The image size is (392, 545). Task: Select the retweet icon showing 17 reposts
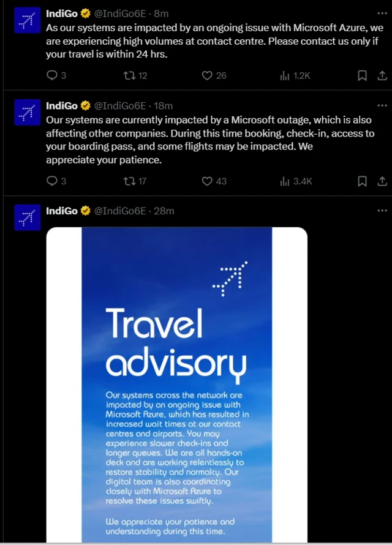131,181
